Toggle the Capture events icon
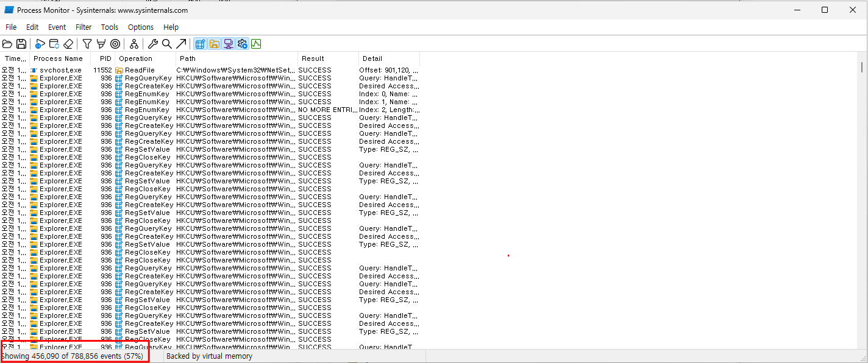Screen dimensions: 868x363 40,44
